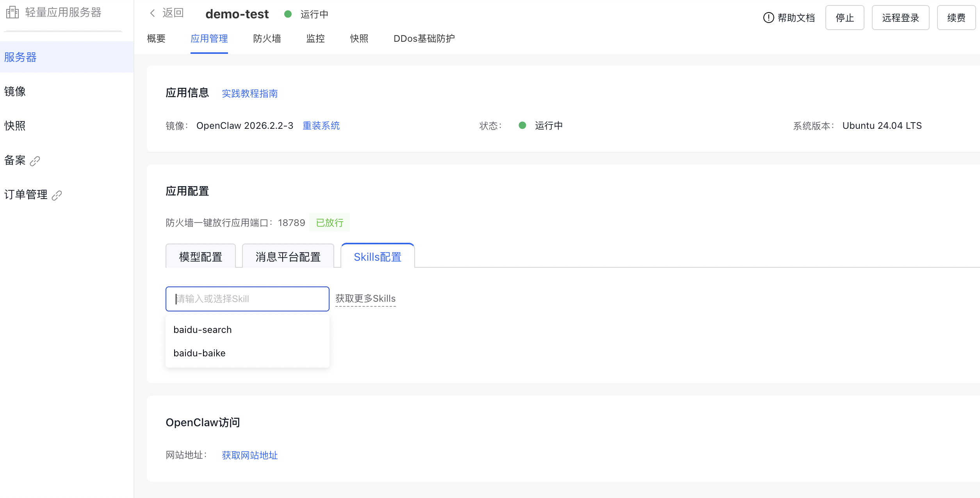Screen dimensions: 980x498
Task: Click the back arrow chevron icon
Action: click(153, 13)
